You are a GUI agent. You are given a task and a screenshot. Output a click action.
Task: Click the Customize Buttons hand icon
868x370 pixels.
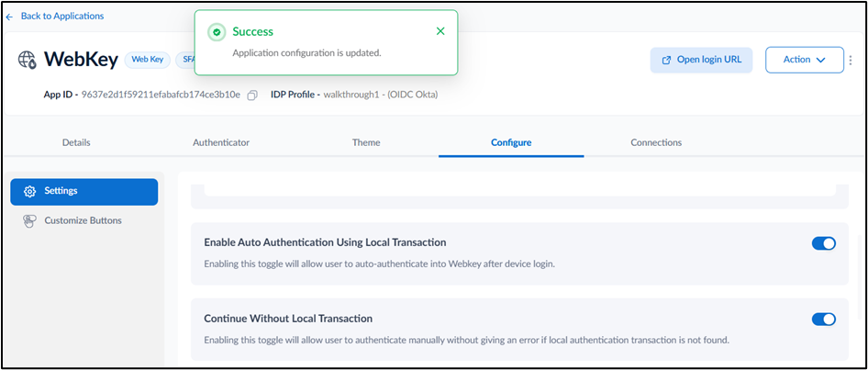pyautogui.click(x=30, y=221)
